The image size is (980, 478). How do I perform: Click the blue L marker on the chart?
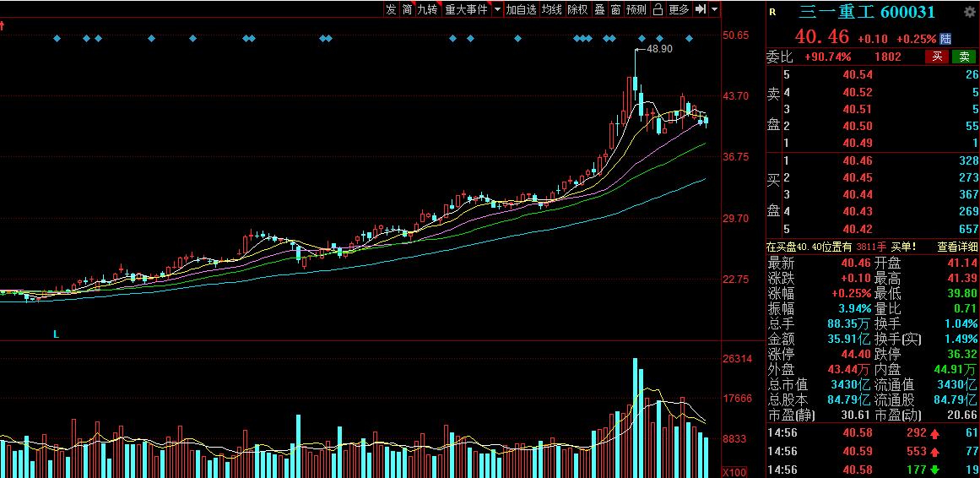[57, 334]
